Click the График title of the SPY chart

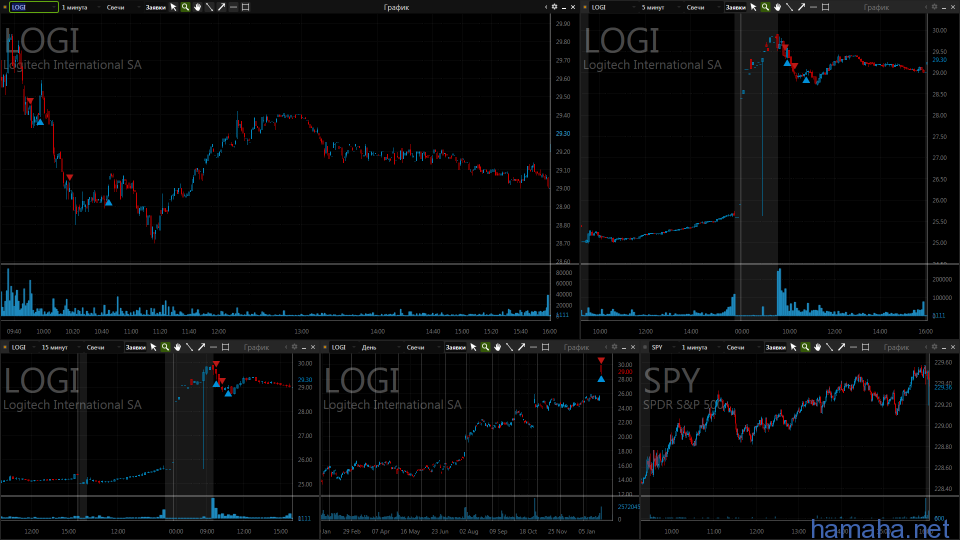(x=896, y=347)
